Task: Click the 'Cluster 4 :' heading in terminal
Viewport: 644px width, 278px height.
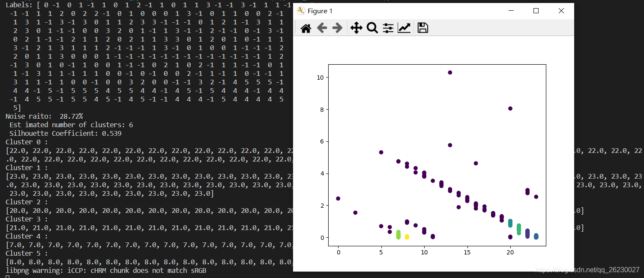Action: pos(27,236)
